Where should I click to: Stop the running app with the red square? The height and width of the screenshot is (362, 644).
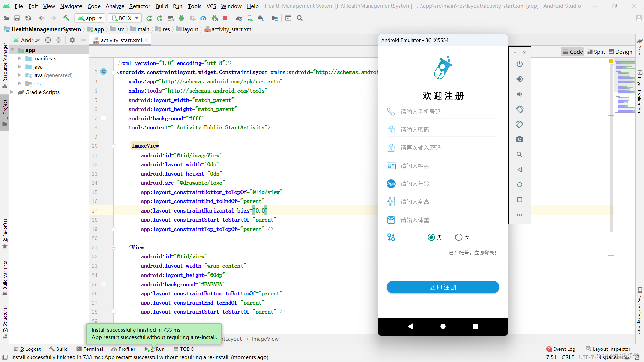tap(225, 18)
